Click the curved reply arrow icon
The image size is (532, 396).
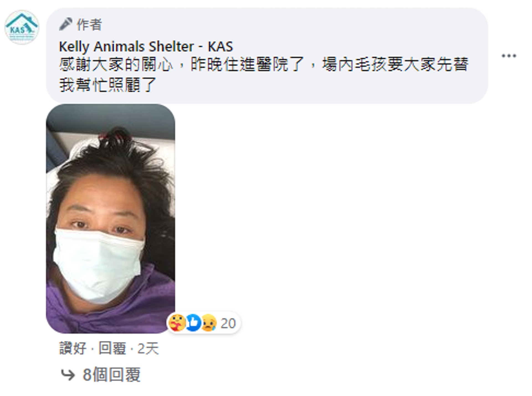[68, 375]
